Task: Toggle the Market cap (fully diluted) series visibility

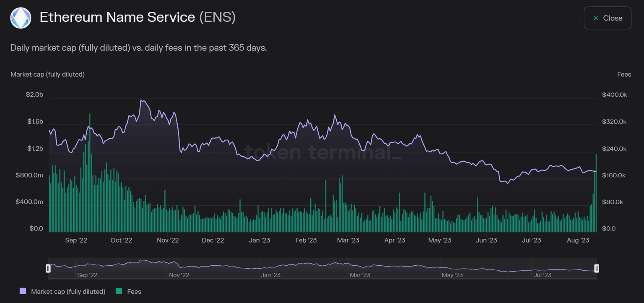Action: tap(63, 291)
